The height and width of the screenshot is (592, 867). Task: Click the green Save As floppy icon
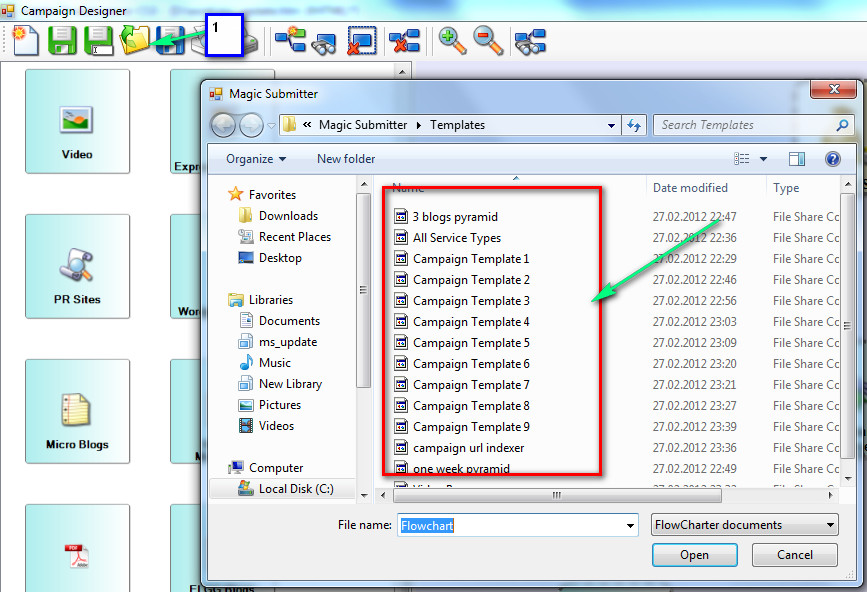coord(98,40)
